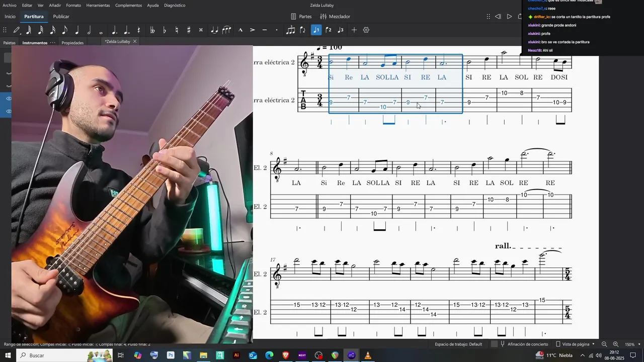Select quarter note duration
Viewport: 644px width, 362px height.
77,30
